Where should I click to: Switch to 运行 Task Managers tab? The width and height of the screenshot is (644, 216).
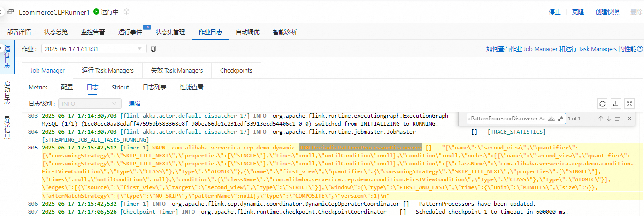[x=108, y=70]
